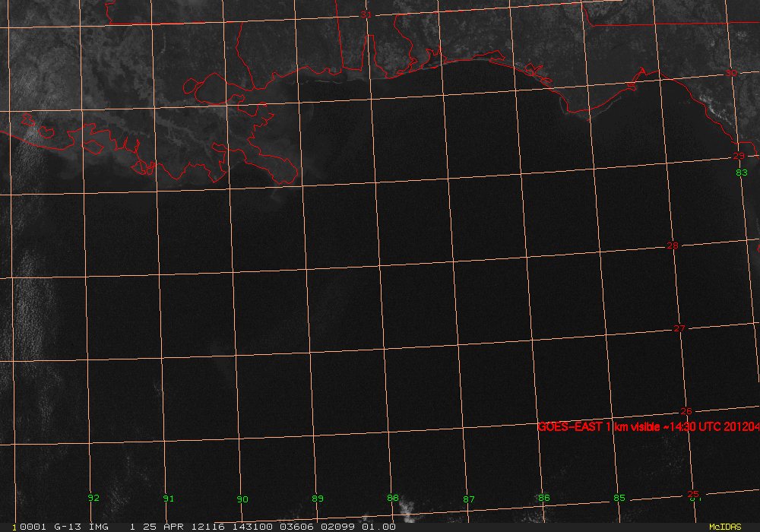Click the 143100 time value in status bar
Viewport: 760px width, 532px height.
click(x=252, y=527)
